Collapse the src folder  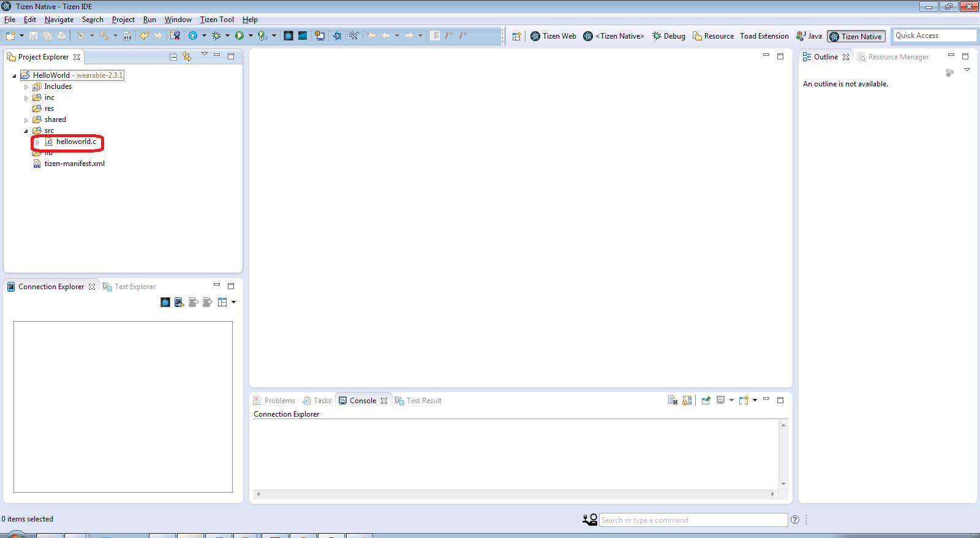[x=26, y=131]
